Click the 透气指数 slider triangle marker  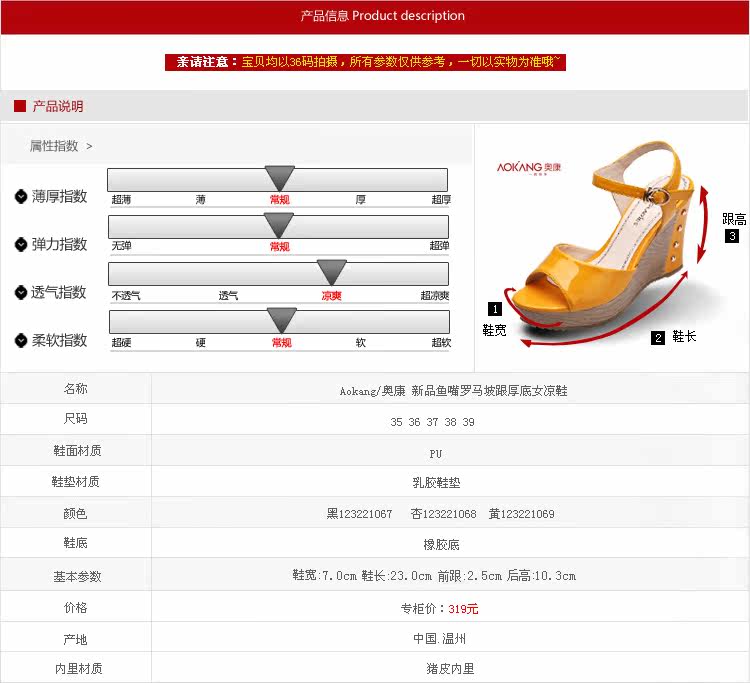pyautogui.click(x=331, y=273)
